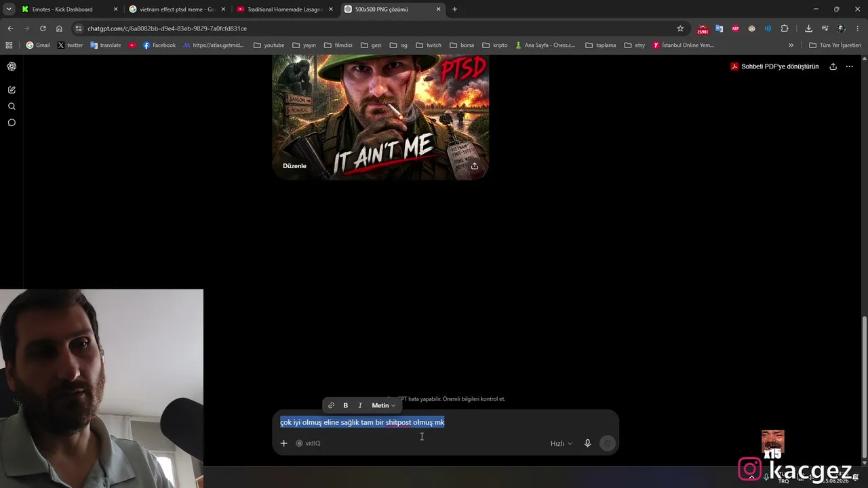
Task: Add attachment with plus button
Action: point(283,443)
